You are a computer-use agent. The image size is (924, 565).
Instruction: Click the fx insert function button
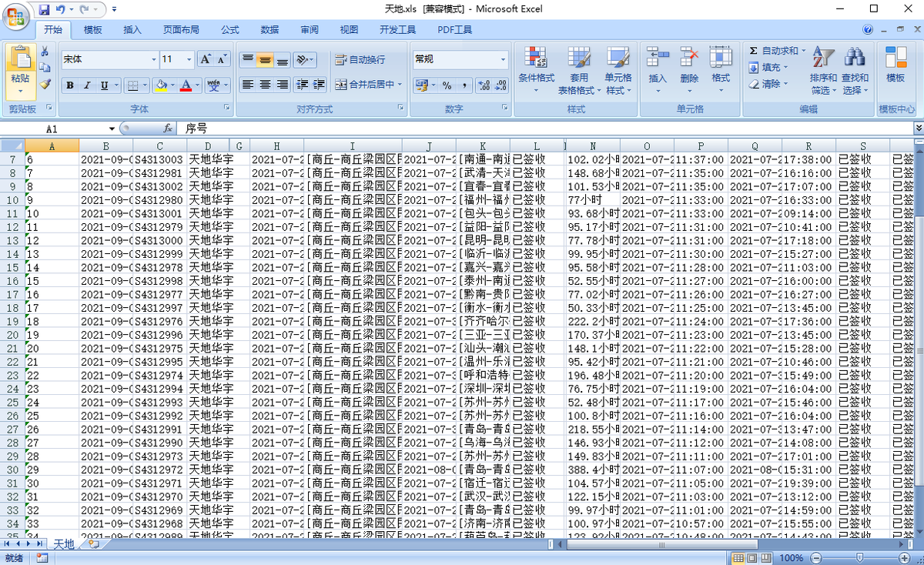(x=168, y=129)
